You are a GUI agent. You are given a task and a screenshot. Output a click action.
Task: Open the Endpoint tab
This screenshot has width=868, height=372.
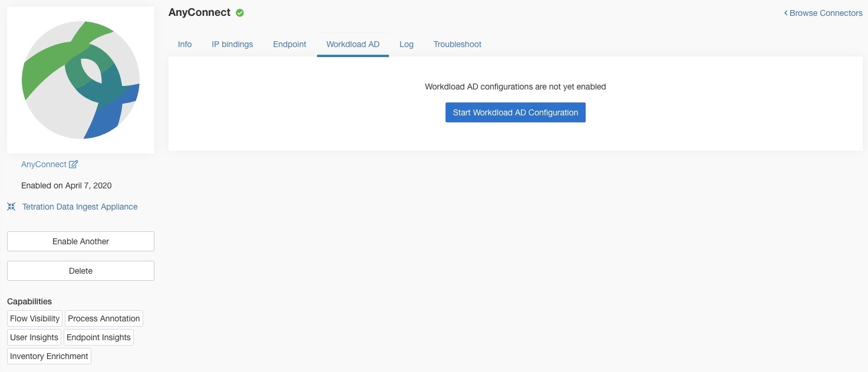click(x=290, y=44)
